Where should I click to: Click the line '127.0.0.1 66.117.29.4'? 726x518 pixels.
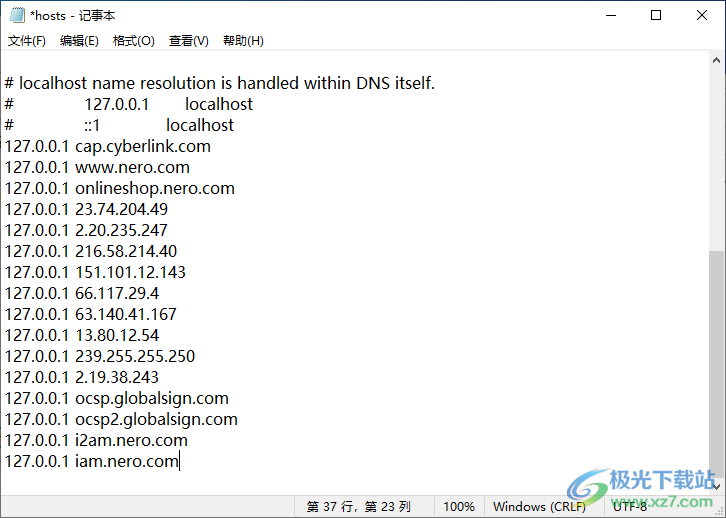point(82,293)
